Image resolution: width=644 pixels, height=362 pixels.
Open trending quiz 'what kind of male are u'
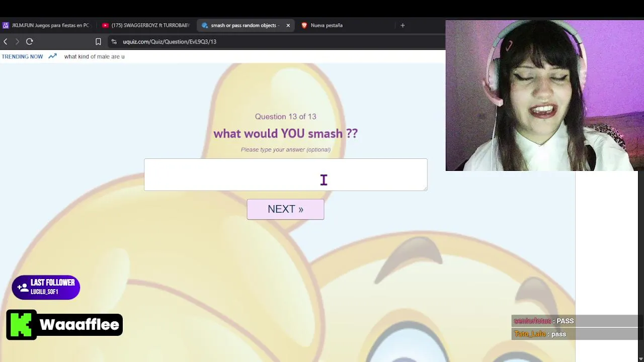[x=94, y=56]
